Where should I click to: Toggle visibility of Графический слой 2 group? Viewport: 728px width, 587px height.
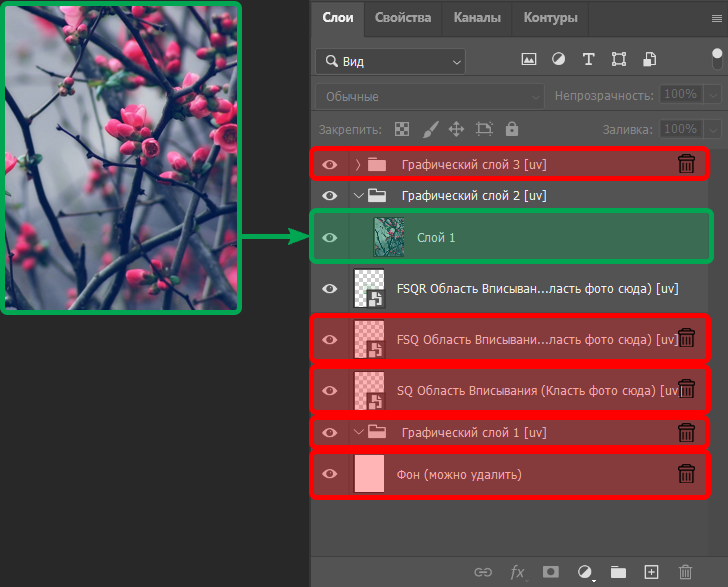pyautogui.click(x=330, y=196)
